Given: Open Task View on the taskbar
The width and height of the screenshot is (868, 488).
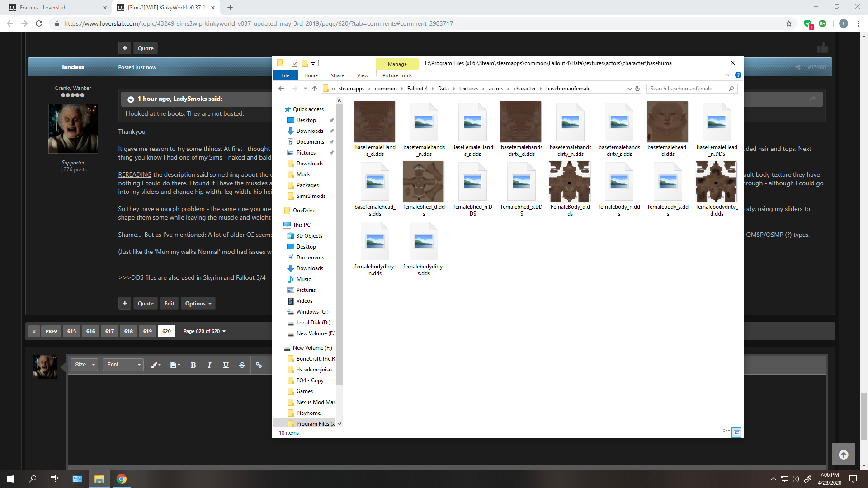Looking at the screenshot, I should point(54,479).
